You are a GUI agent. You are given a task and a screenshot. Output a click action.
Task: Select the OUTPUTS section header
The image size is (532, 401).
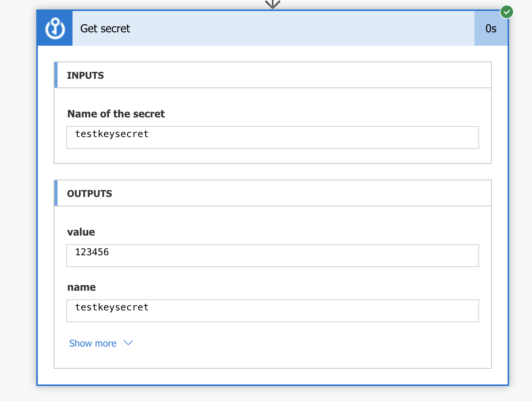pos(273,193)
